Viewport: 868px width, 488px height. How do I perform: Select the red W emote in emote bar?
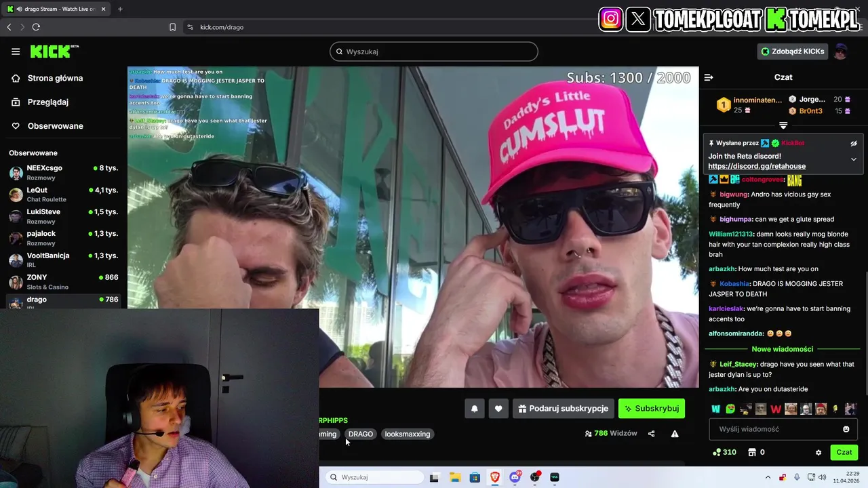(x=776, y=409)
